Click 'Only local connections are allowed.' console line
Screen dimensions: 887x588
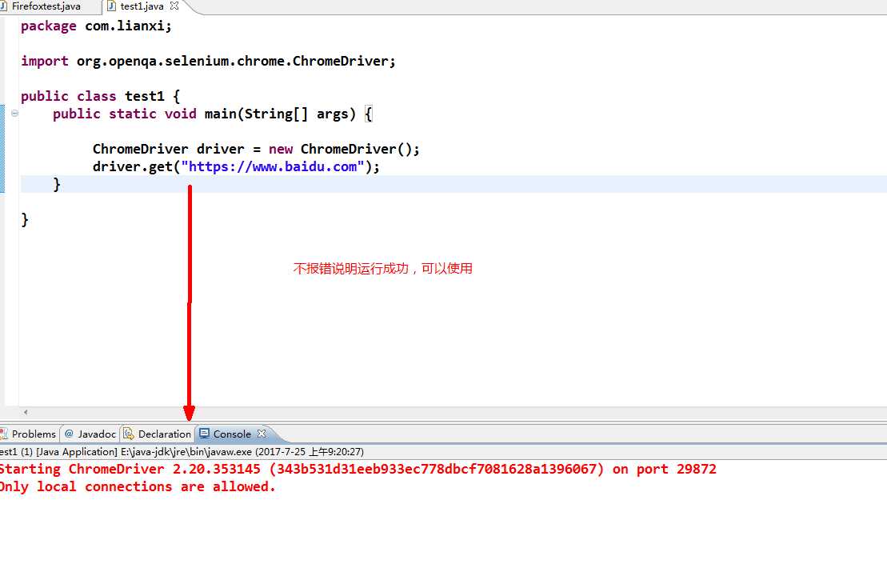click(x=138, y=486)
